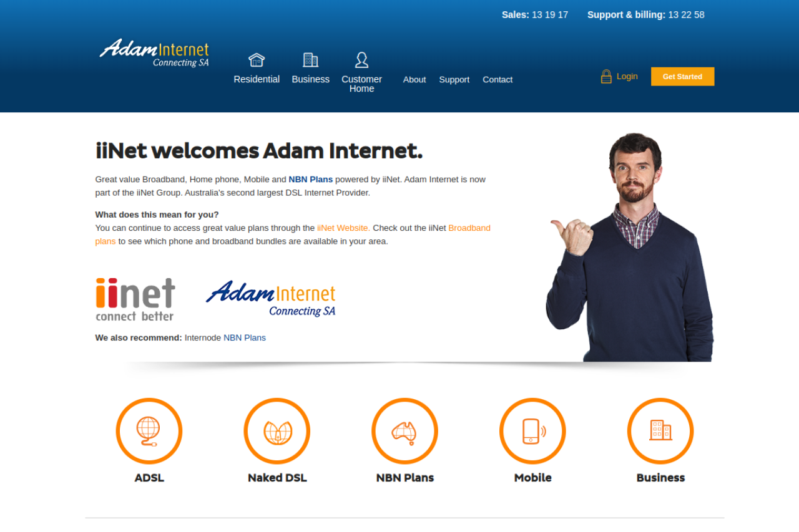This screenshot has width=799, height=532.
Task: Click the iiNet connect better logo
Action: (135, 299)
